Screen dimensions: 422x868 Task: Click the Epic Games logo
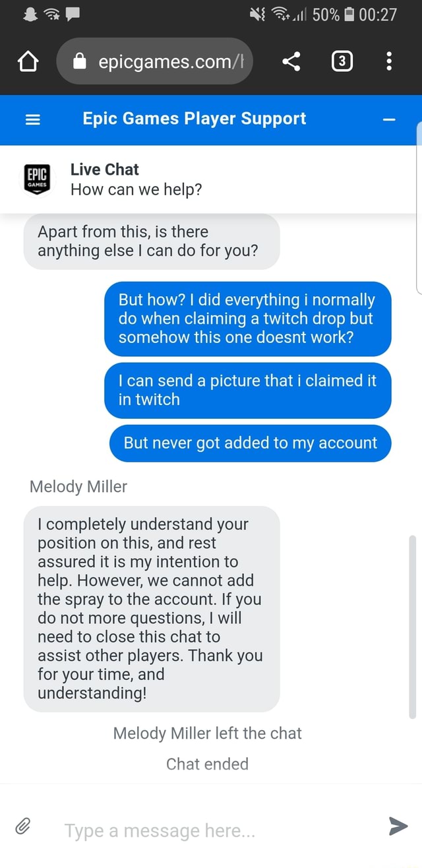[37, 179]
